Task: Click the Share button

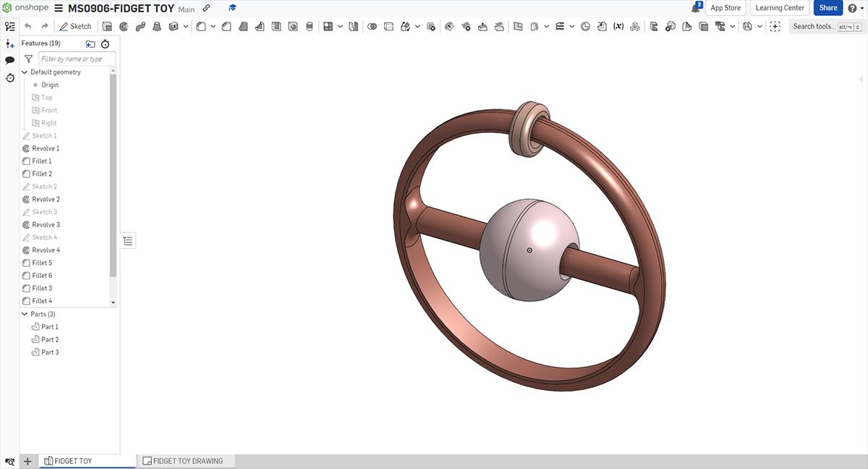Action: point(827,7)
